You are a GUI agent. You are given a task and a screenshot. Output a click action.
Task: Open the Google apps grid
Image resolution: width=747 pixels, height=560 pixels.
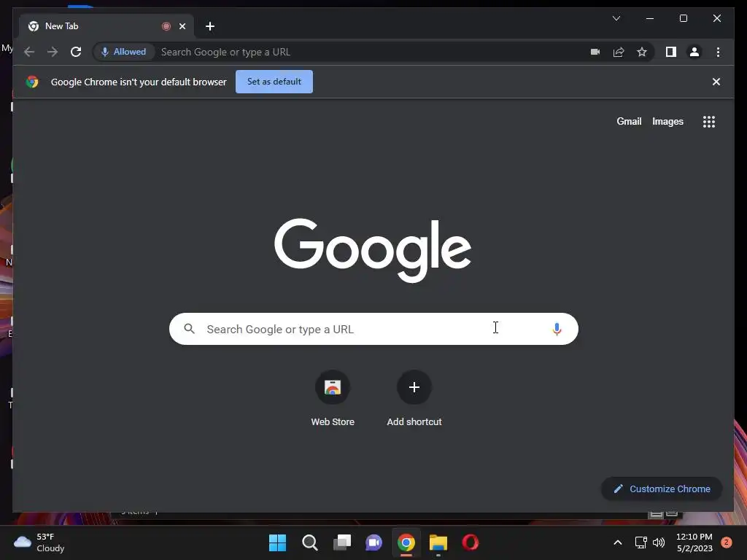pos(708,122)
